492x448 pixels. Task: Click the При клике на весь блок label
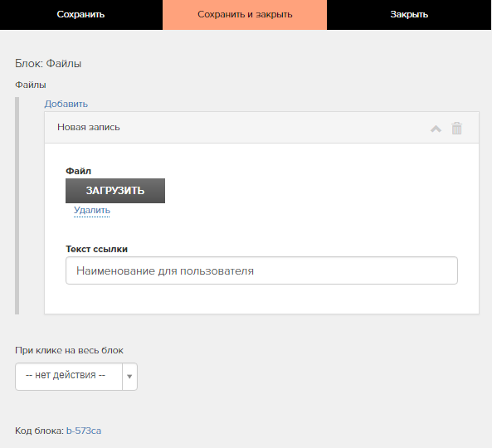click(69, 350)
